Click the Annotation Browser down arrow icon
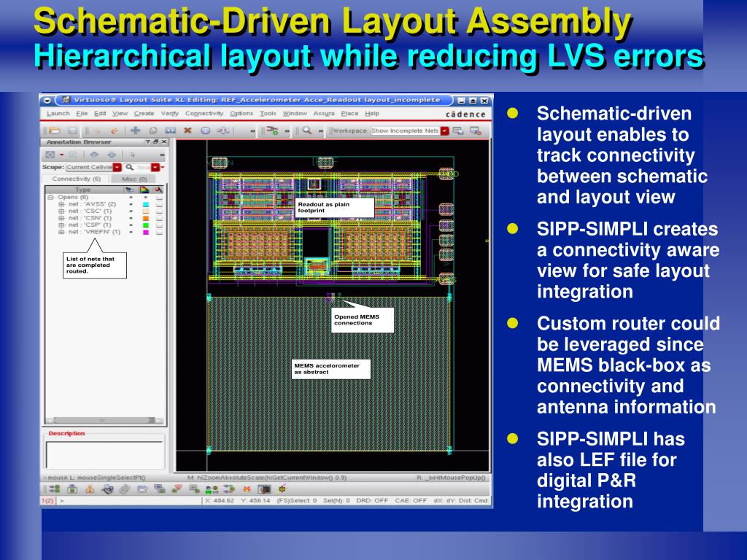Screen dimensions: 747x560 pos(112,155)
